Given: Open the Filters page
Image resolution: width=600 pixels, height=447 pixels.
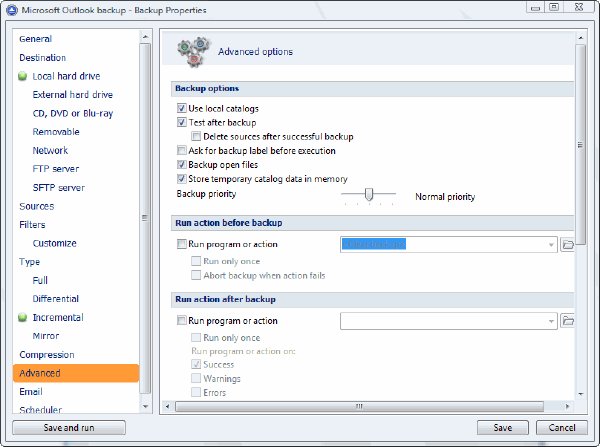Looking at the screenshot, I should (32, 225).
